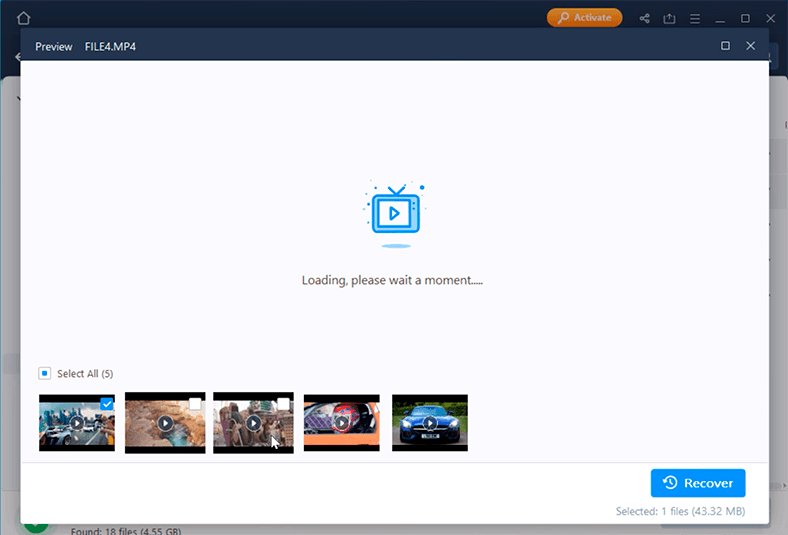
Task: Maximize the main application window
Action: (x=745, y=19)
